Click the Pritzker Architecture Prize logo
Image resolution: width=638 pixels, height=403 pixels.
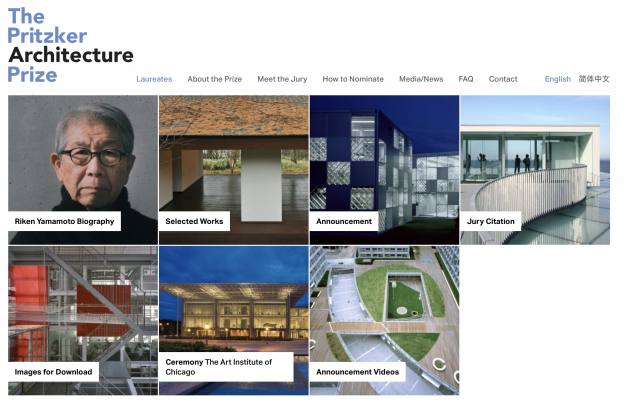68,45
